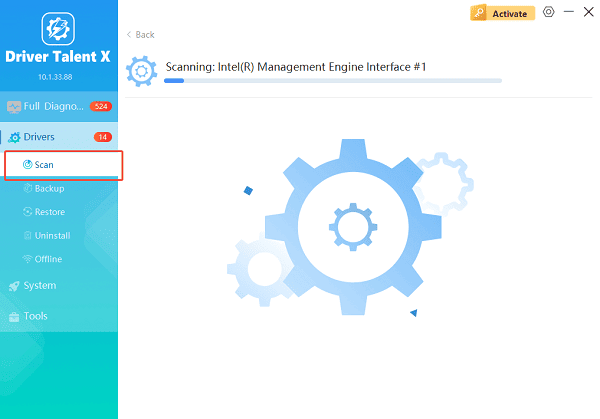Click the Full Diagnosis monitor icon
The height and width of the screenshot is (419, 600).
pos(14,106)
